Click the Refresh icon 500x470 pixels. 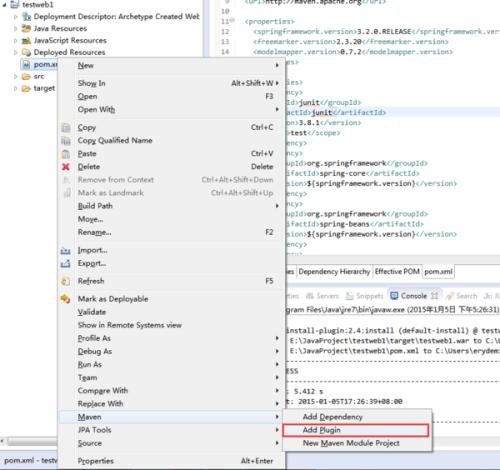[x=66, y=281]
